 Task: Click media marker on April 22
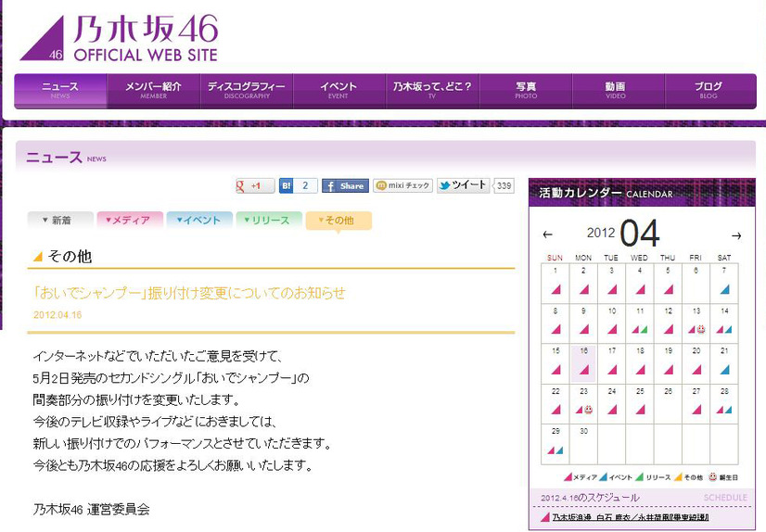[x=555, y=410]
